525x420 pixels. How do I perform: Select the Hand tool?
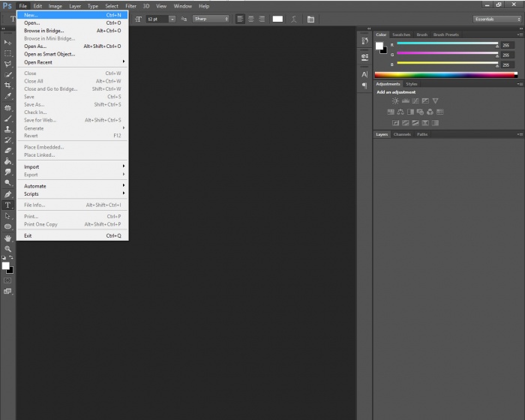(x=8, y=238)
